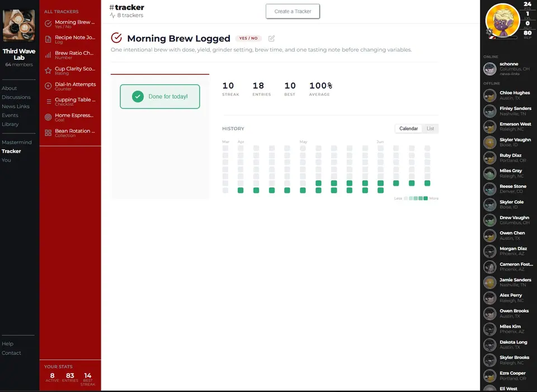Switch history view to Calendar

coord(408,129)
